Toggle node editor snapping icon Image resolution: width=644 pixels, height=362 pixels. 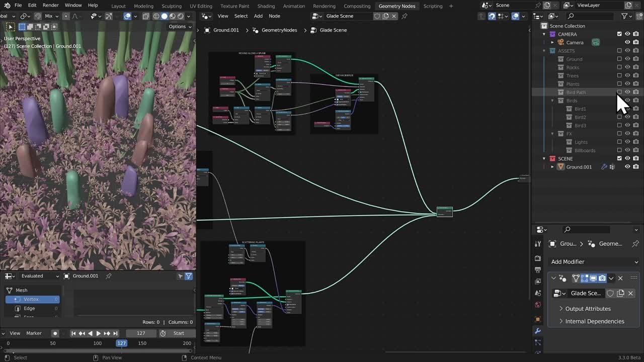[492, 16]
